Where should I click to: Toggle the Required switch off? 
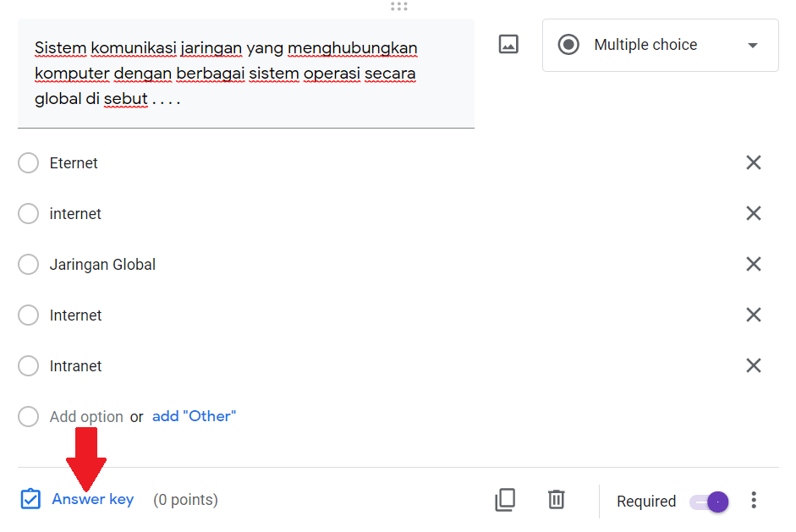click(709, 502)
